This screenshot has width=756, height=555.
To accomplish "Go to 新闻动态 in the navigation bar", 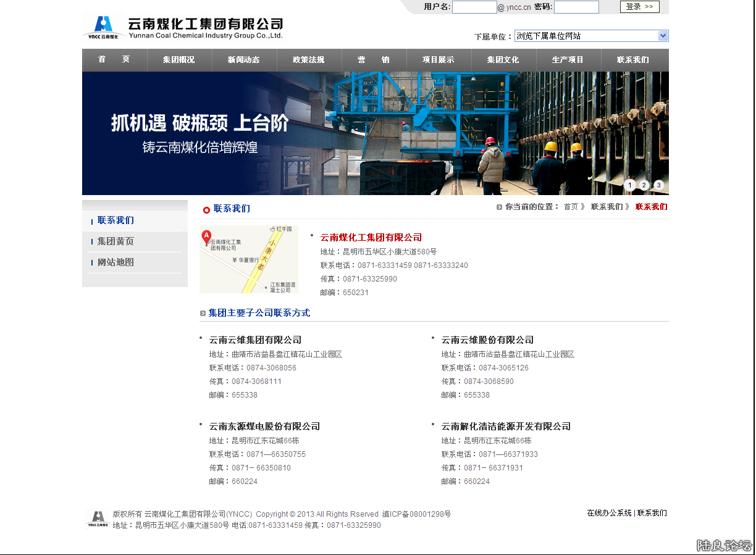I will (x=243, y=60).
